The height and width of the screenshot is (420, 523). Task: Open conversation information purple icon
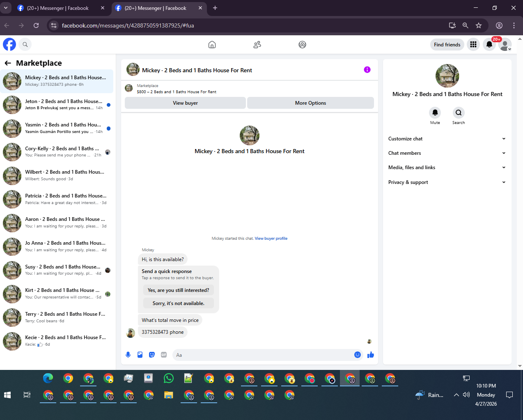click(367, 70)
